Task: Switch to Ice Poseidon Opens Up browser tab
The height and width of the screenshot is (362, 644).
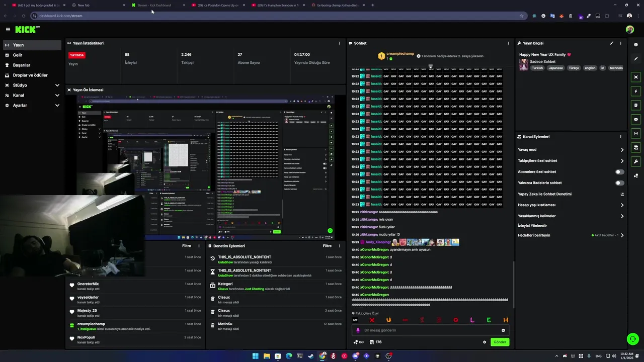Action: 218,5
